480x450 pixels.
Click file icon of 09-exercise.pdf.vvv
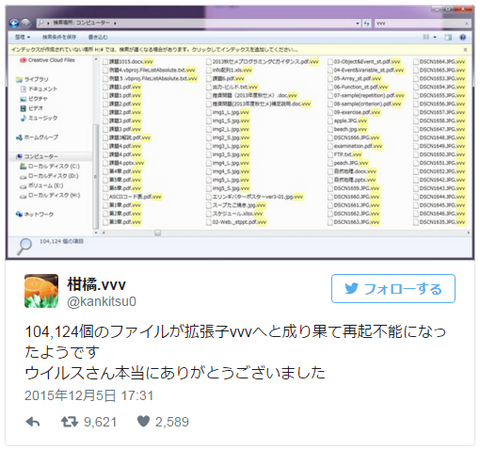pyautogui.click(x=330, y=112)
